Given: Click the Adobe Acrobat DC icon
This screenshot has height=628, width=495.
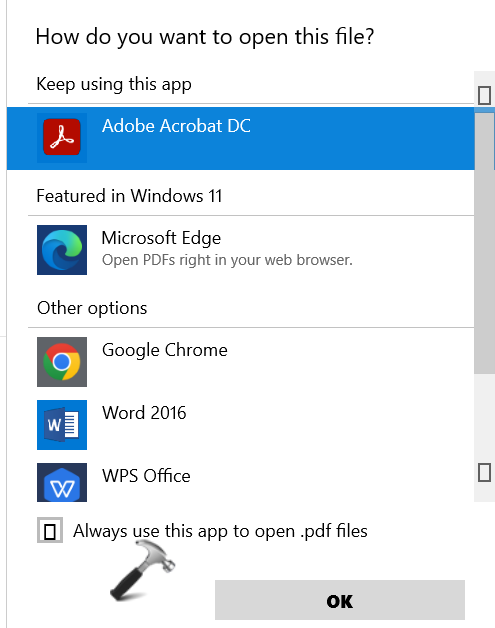Looking at the screenshot, I should pyautogui.click(x=62, y=138).
